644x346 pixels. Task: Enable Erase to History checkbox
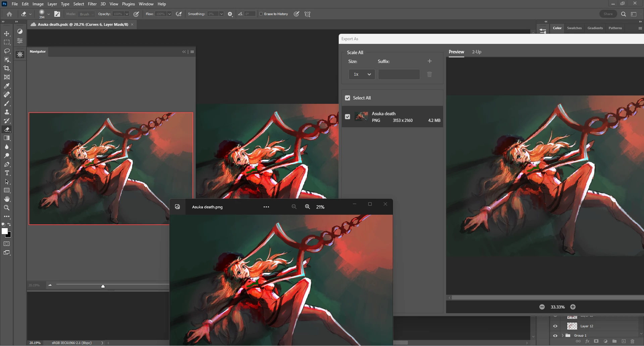point(261,14)
